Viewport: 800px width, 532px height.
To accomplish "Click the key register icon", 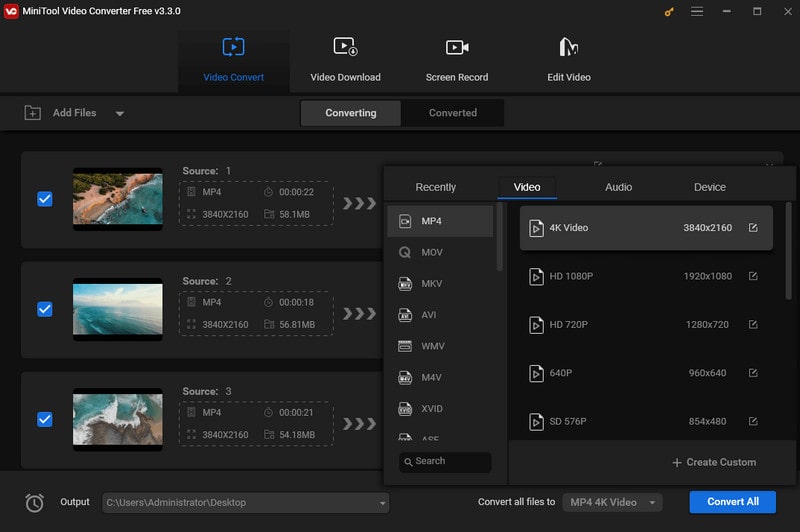I will [x=669, y=11].
